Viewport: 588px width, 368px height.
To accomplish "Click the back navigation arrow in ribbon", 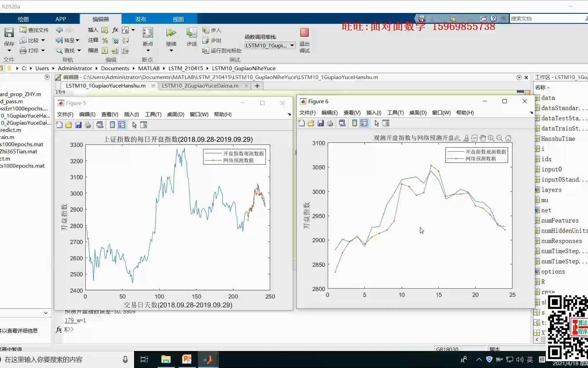I will (59, 30).
